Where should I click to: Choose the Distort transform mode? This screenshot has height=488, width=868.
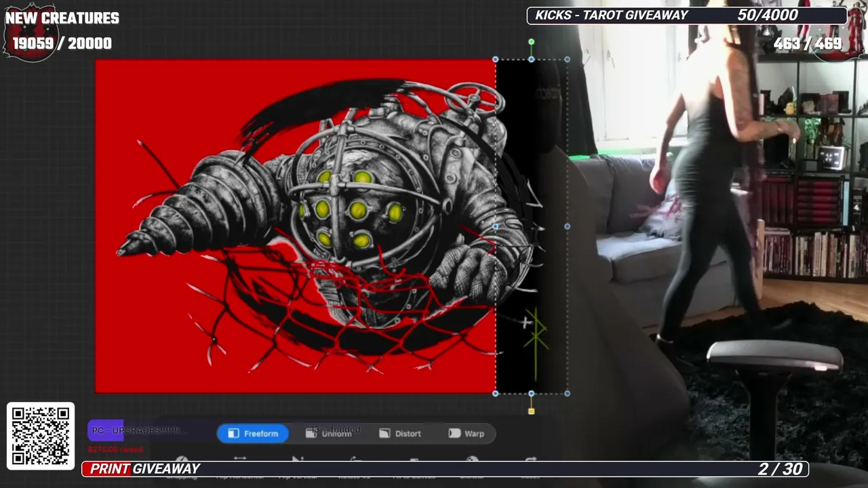(x=400, y=434)
